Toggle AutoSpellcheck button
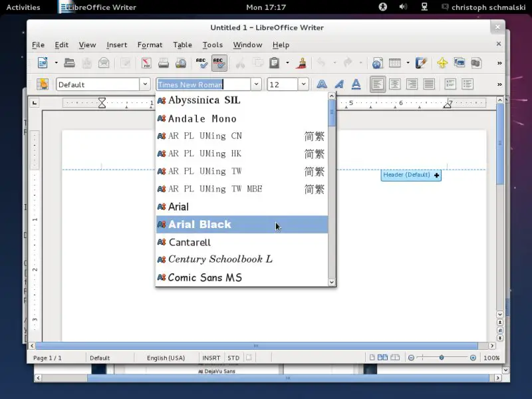The image size is (532, 399). [219, 63]
